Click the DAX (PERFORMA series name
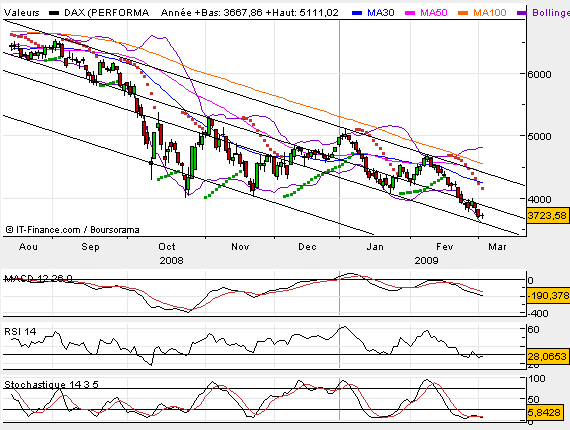 (107, 13)
